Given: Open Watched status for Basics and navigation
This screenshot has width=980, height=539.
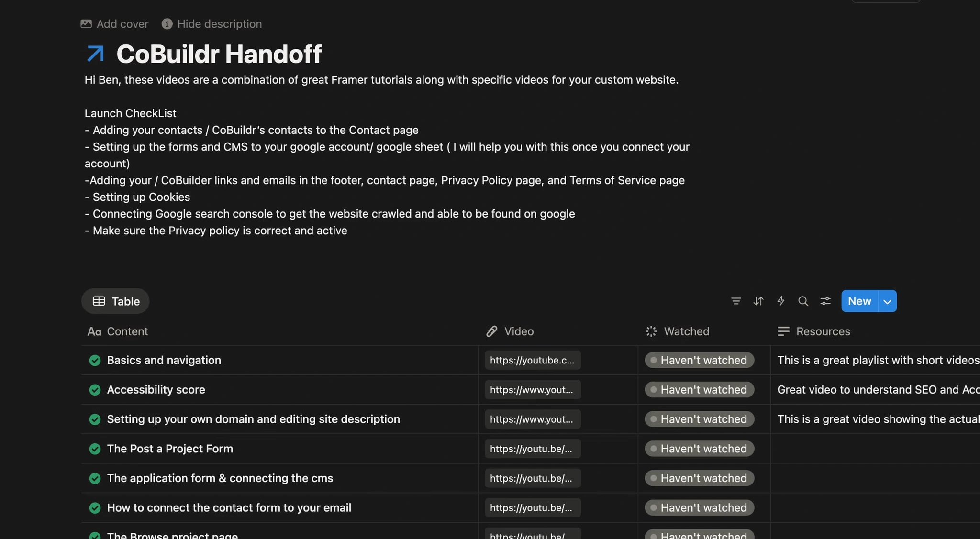Looking at the screenshot, I should click(x=699, y=360).
